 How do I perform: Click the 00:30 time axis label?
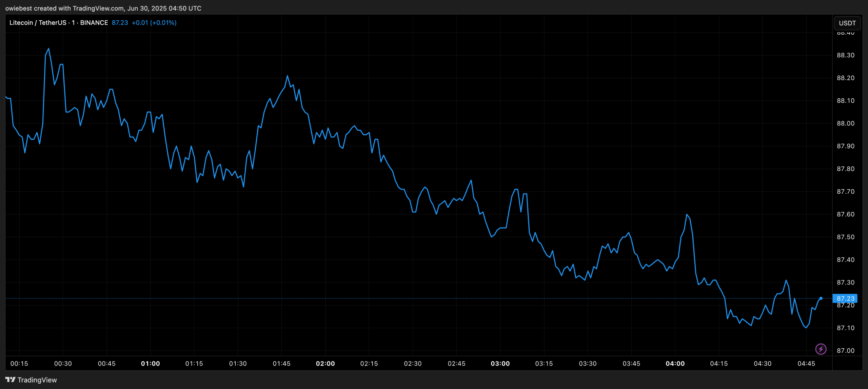coord(63,364)
